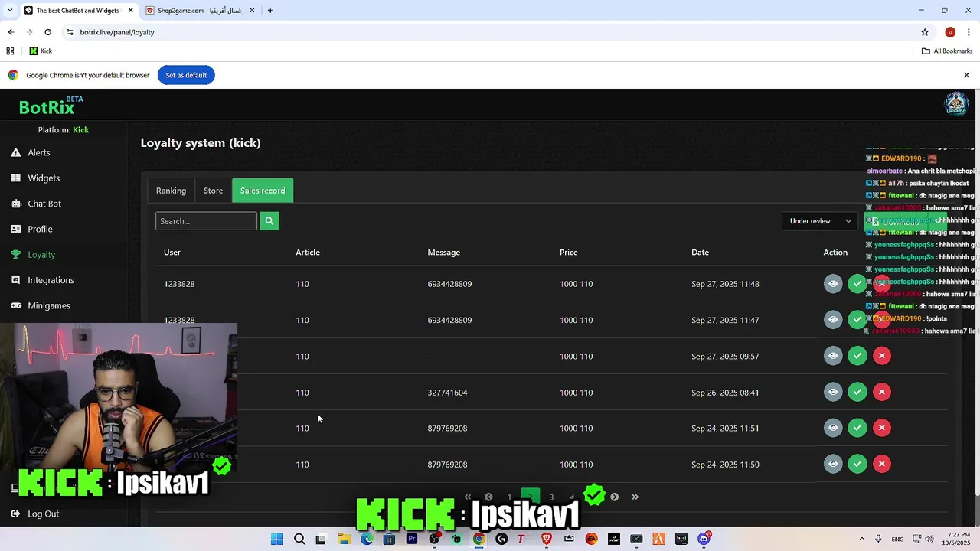
Task: View details of Sep 27 11:47 sale
Action: tap(833, 320)
